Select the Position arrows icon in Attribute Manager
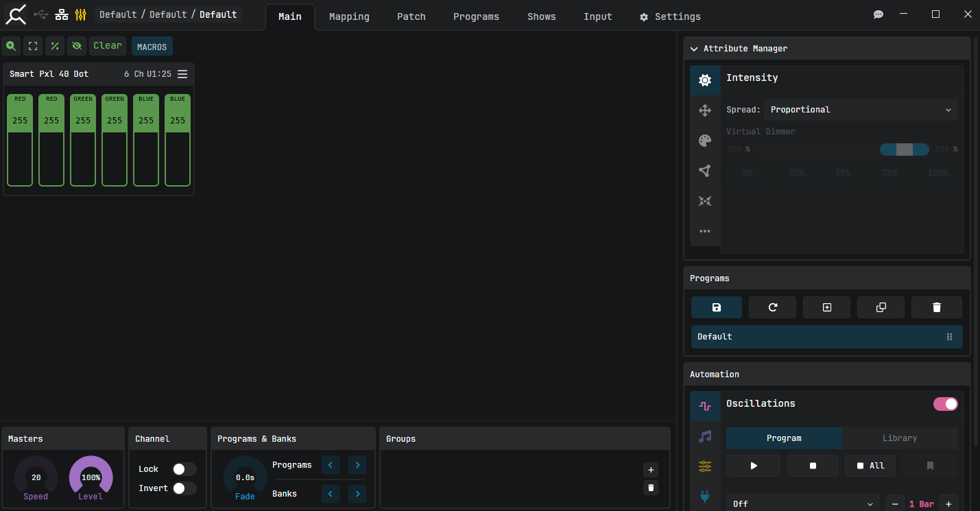Image resolution: width=980 pixels, height=511 pixels. click(x=705, y=110)
